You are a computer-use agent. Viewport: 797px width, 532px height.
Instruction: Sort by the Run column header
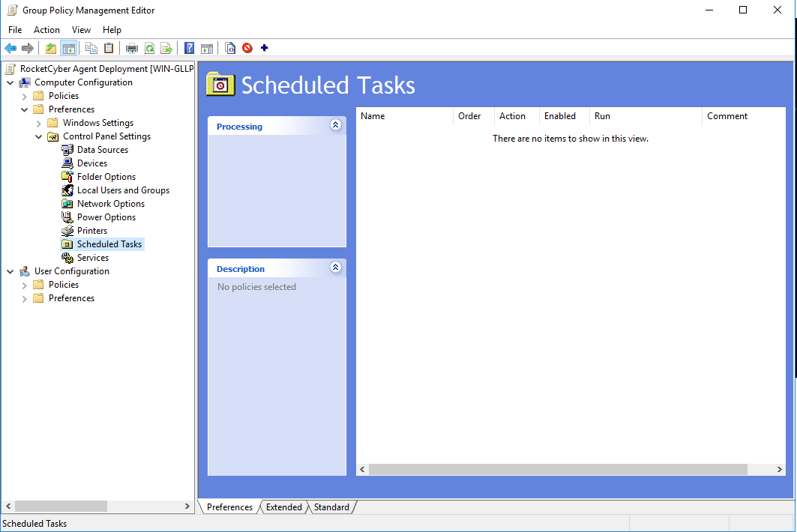click(x=646, y=116)
